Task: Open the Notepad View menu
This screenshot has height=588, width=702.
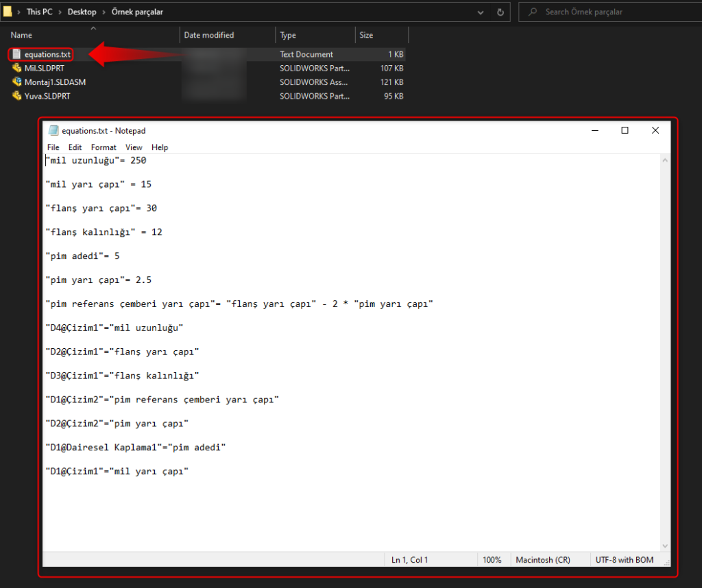Action: tap(134, 147)
